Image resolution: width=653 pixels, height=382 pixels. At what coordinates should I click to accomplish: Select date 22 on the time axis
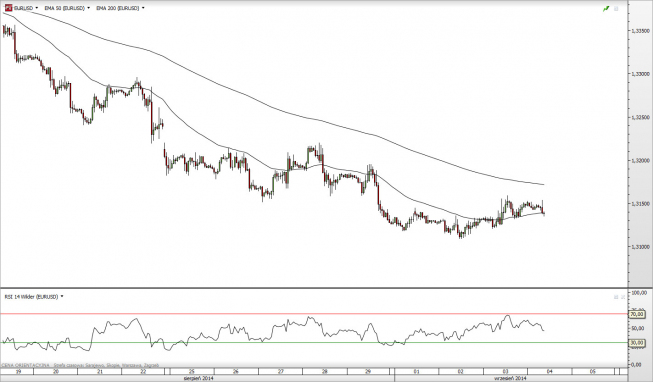pos(144,371)
